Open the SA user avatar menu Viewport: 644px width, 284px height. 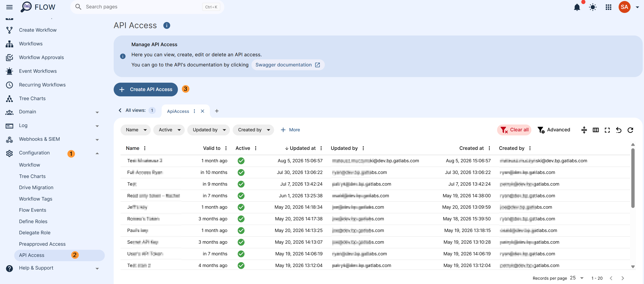pyautogui.click(x=624, y=7)
